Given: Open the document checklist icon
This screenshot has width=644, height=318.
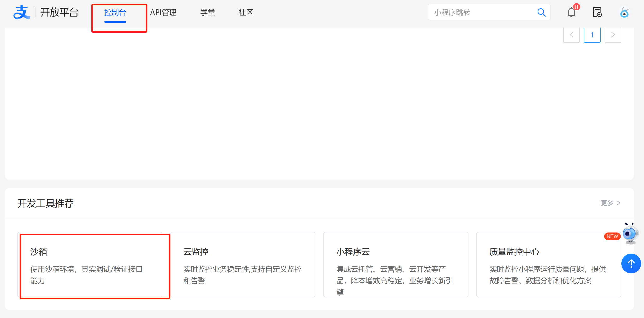Looking at the screenshot, I should (597, 12).
